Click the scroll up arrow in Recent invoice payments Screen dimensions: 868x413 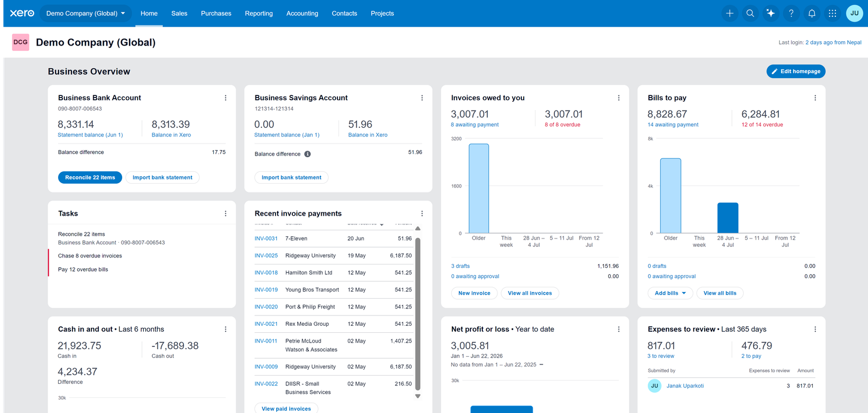[x=418, y=228]
